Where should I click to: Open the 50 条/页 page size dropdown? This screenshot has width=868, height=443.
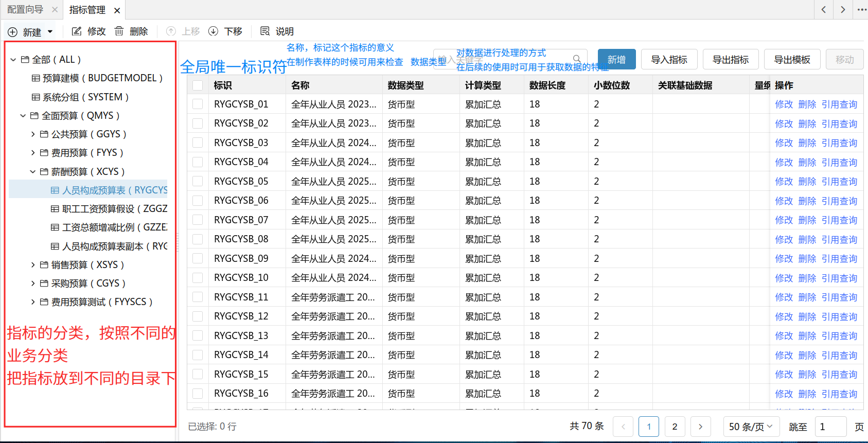751,427
